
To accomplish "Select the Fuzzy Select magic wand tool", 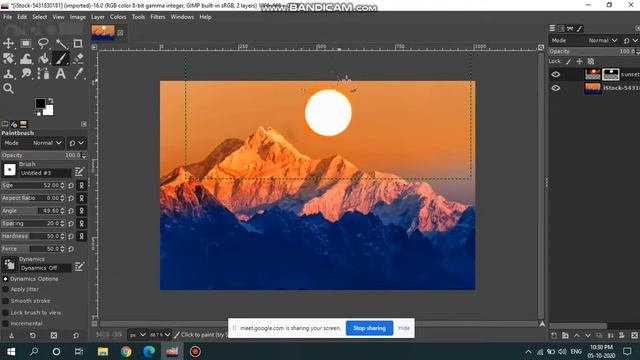I will (x=61, y=43).
